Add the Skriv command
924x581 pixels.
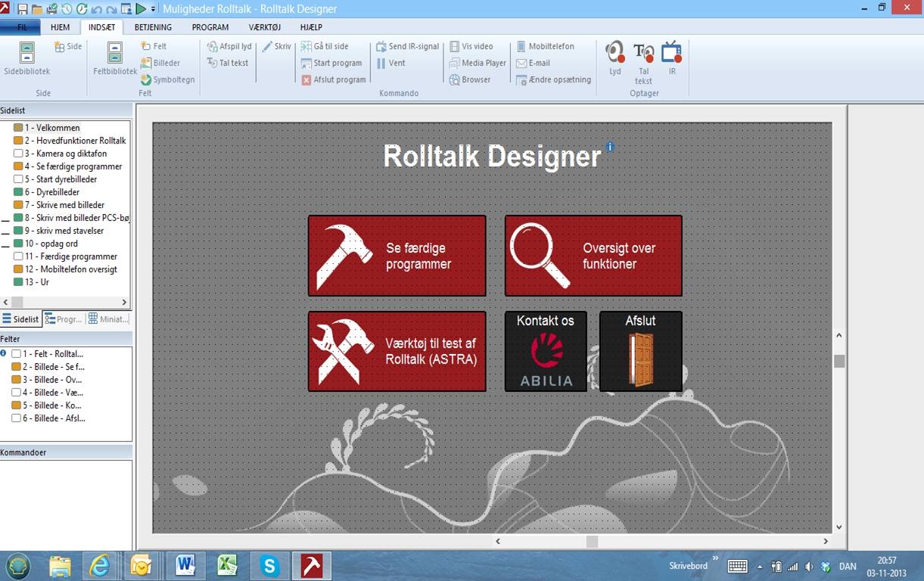click(276, 46)
